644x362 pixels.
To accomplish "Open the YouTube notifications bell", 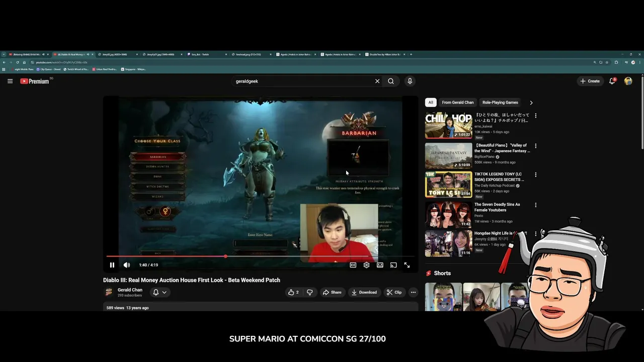I will 612,81.
